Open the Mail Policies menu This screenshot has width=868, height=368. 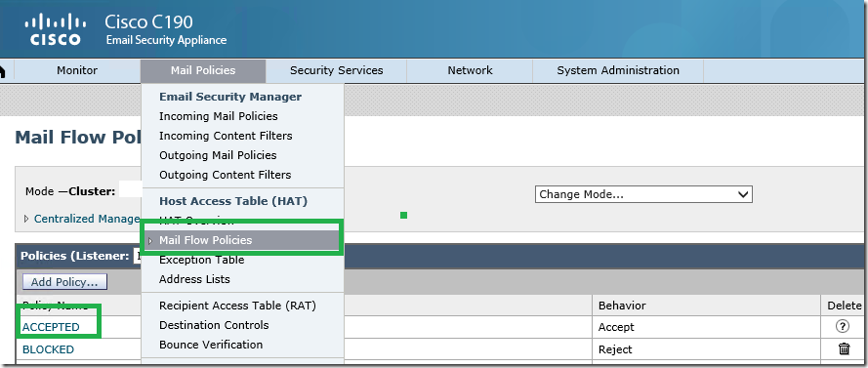tap(203, 70)
